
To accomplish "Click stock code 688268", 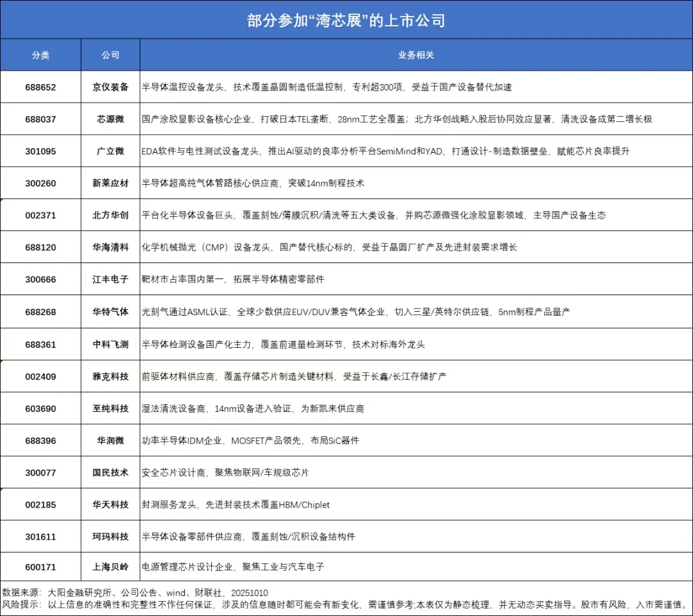I will pos(40,312).
